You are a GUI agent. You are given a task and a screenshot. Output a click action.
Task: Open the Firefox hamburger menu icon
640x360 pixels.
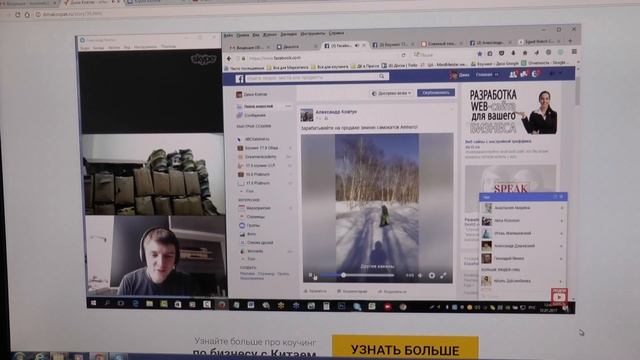pyautogui.click(x=574, y=51)
